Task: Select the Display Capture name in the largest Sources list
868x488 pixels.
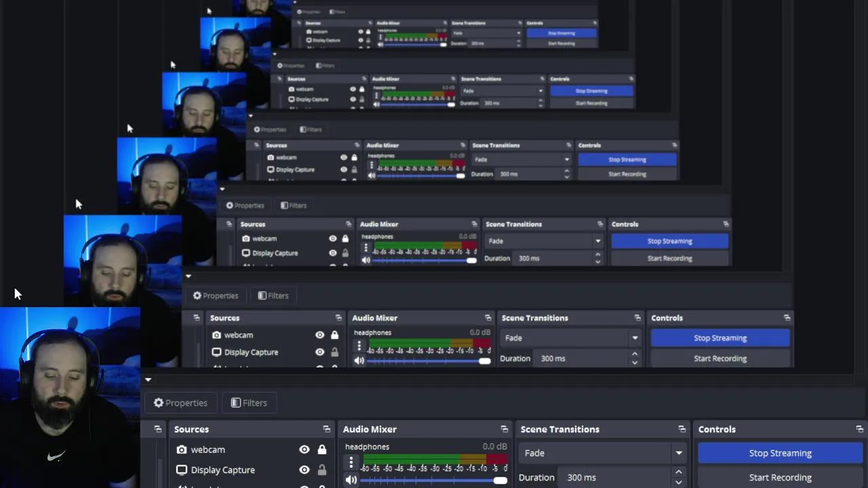Action: tap(223, 470)
